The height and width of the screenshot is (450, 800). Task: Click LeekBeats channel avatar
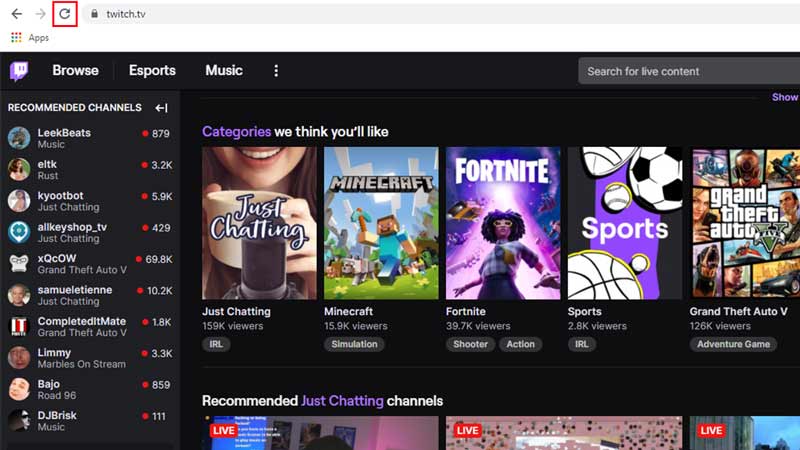click(x=19, y=138)
